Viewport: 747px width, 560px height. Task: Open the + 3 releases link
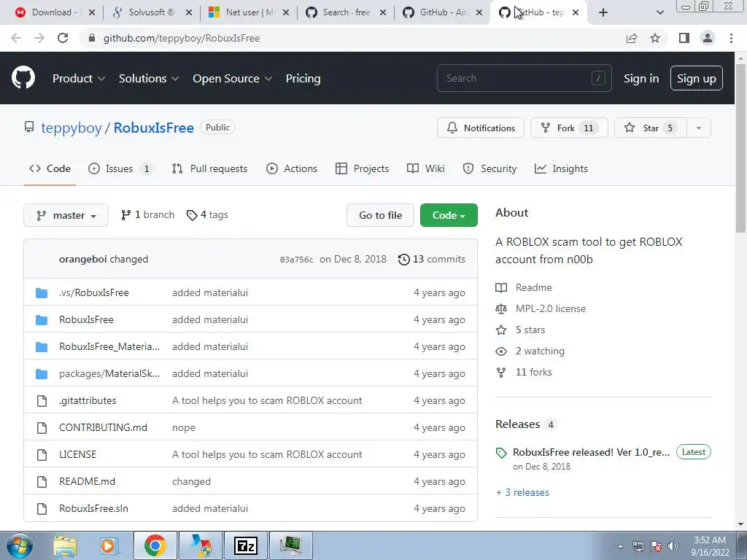[x=522, y=492]
